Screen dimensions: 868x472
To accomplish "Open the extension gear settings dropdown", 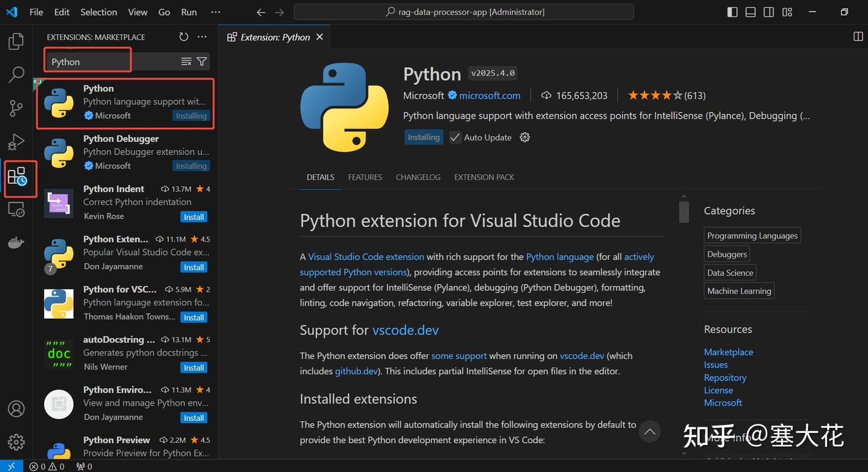I will click(524, 137).
